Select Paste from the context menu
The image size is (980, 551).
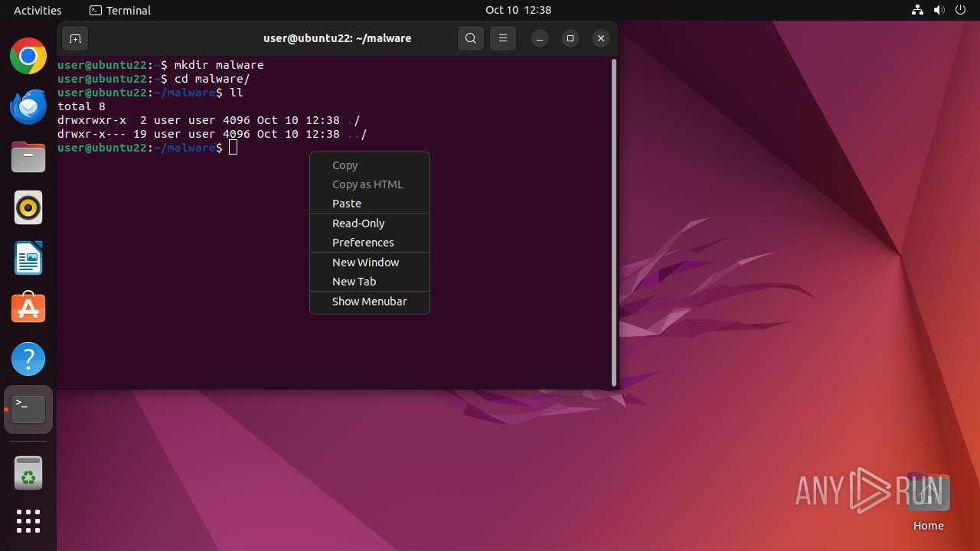(x=370, y=203)
